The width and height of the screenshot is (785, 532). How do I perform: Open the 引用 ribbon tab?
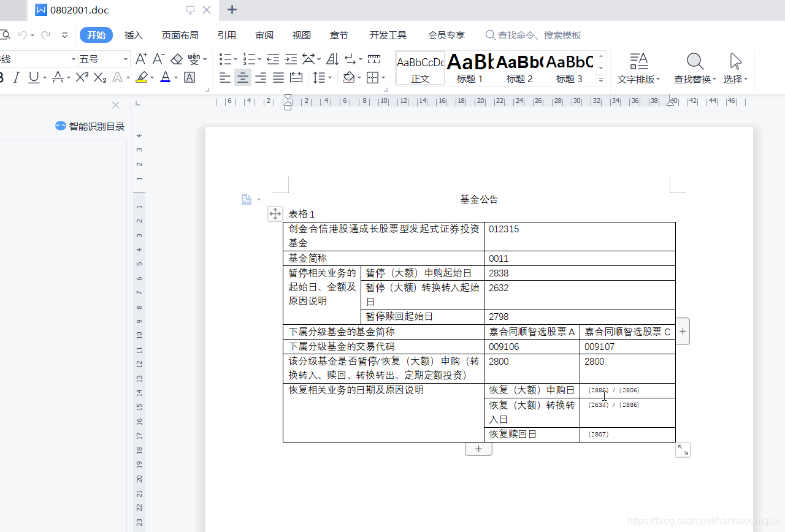coord(227,35)
